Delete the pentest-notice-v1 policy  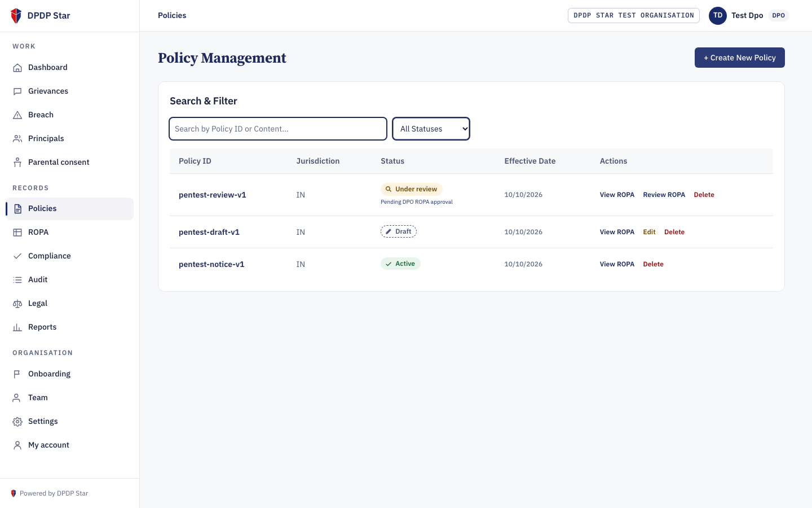653,264
